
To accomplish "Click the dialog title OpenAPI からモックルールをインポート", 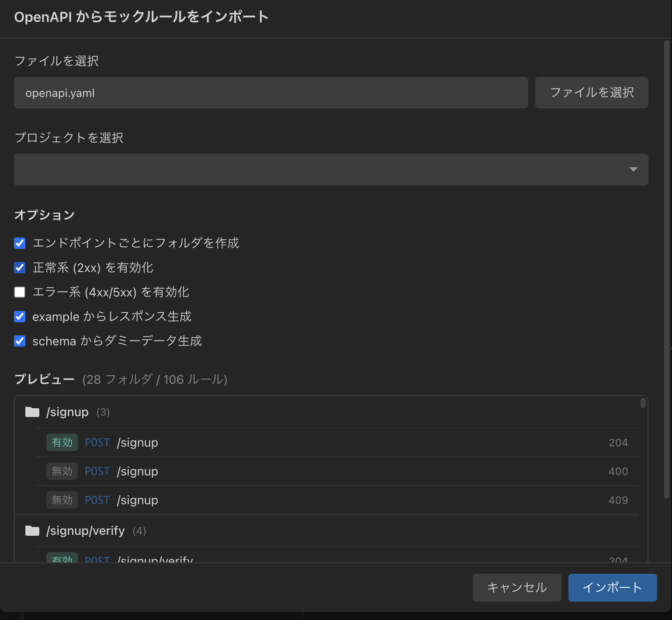I will click(x=142, y=17).
